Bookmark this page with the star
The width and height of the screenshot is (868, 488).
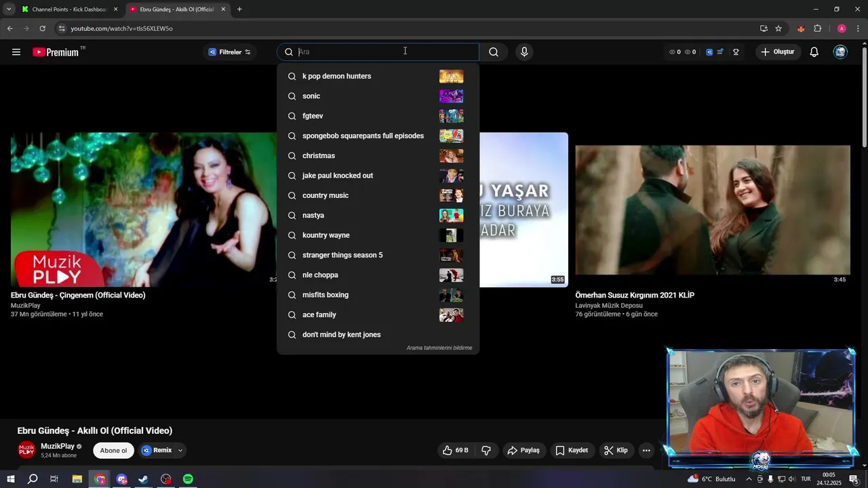[x=778, y=28]
